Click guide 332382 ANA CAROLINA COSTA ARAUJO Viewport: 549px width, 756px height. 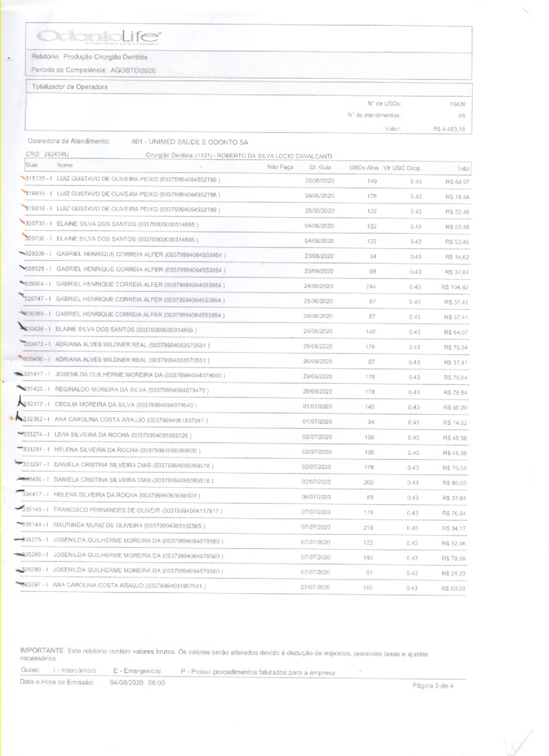pos(115,420)
